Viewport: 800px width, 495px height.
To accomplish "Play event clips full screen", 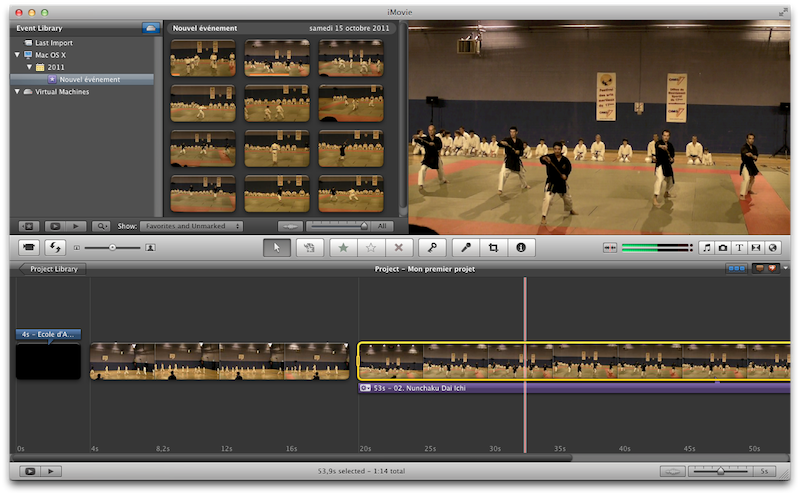I will 55,226.
